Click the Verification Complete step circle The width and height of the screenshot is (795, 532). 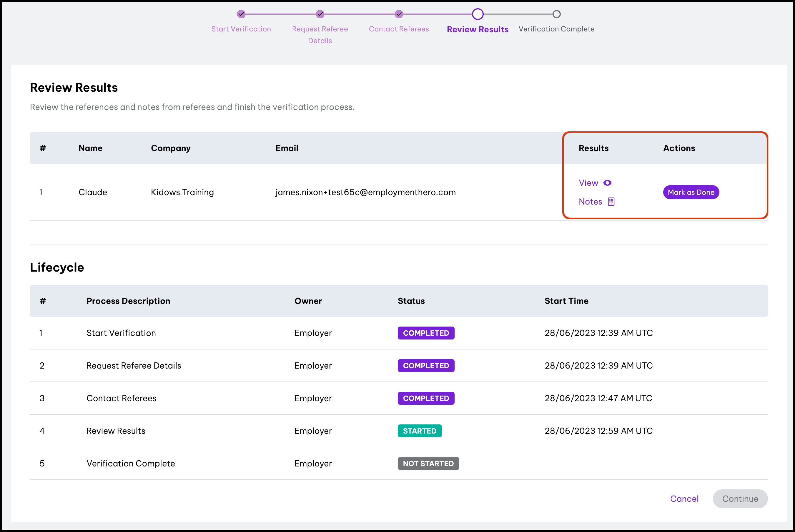tap(556, 14)
